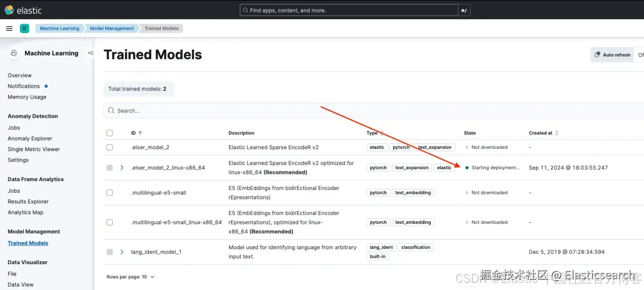This screenshot has height=290, width=644.
Task: Tick the .multilingual-e5-small row checkbox
Action: (x=110, y=193)
